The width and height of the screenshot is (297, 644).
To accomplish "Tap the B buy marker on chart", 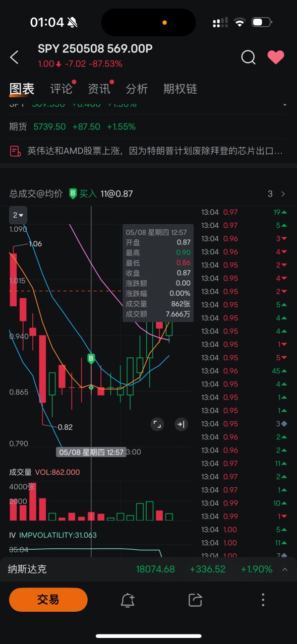I will point(91,359).
